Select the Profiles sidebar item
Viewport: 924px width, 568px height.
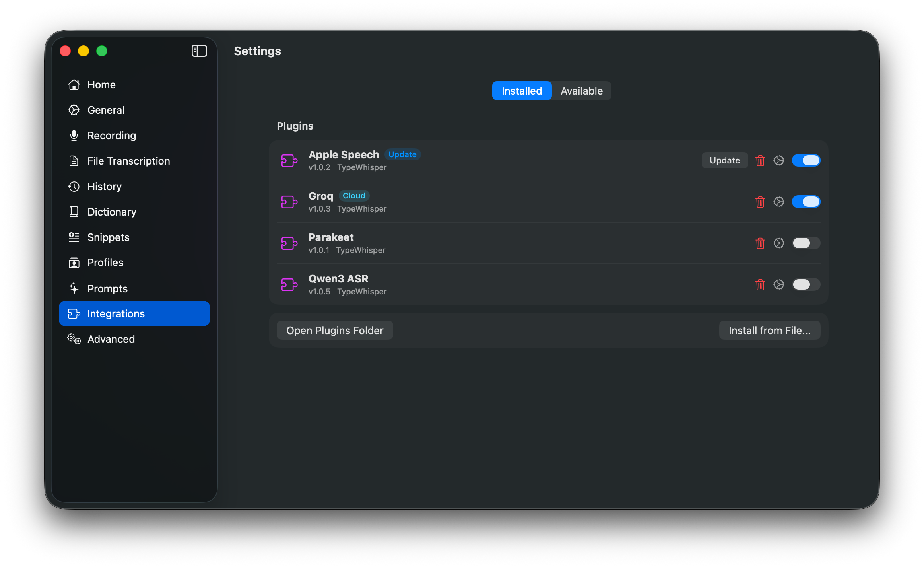pyautogui.click(x=105, y=263)
